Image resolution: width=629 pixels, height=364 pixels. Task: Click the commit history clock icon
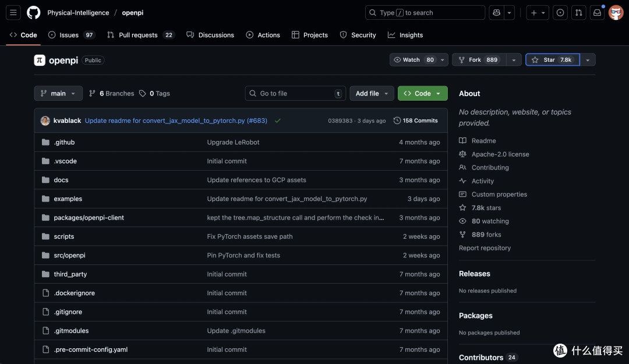click(397, 121)
